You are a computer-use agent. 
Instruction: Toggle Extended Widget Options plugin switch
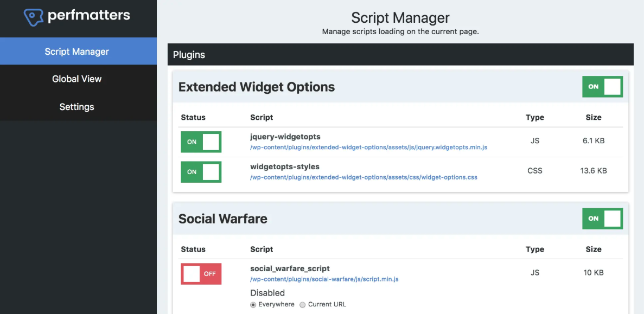coord(603,87)
